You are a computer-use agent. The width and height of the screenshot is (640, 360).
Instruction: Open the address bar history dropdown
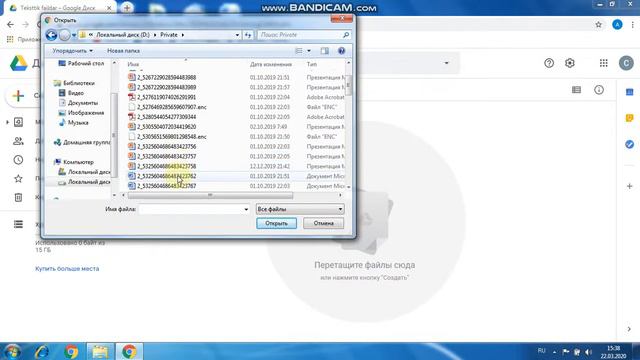click(237, 35)
